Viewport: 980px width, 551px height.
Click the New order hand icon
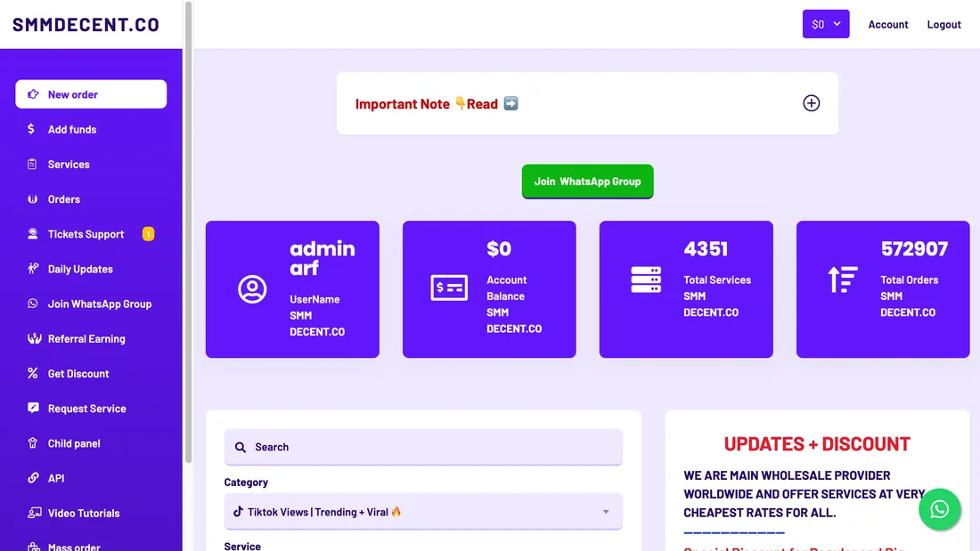tap(33, 94)
